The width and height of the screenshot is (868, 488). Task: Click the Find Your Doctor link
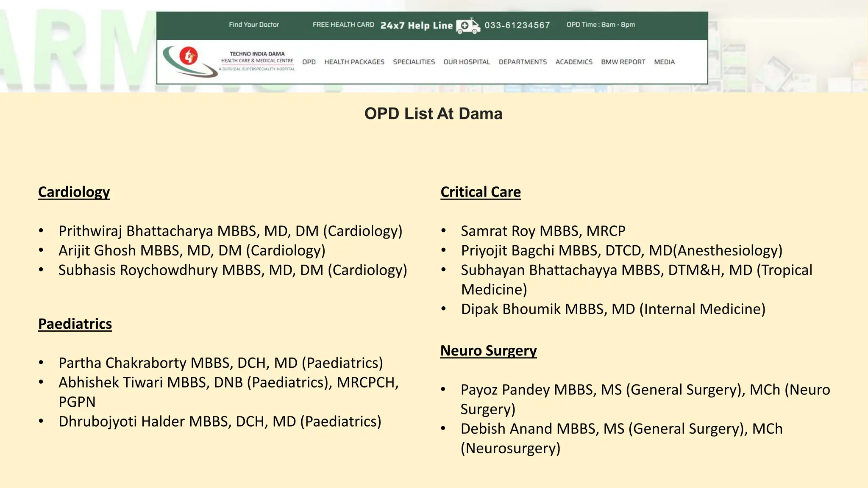(x=254, y=25)
